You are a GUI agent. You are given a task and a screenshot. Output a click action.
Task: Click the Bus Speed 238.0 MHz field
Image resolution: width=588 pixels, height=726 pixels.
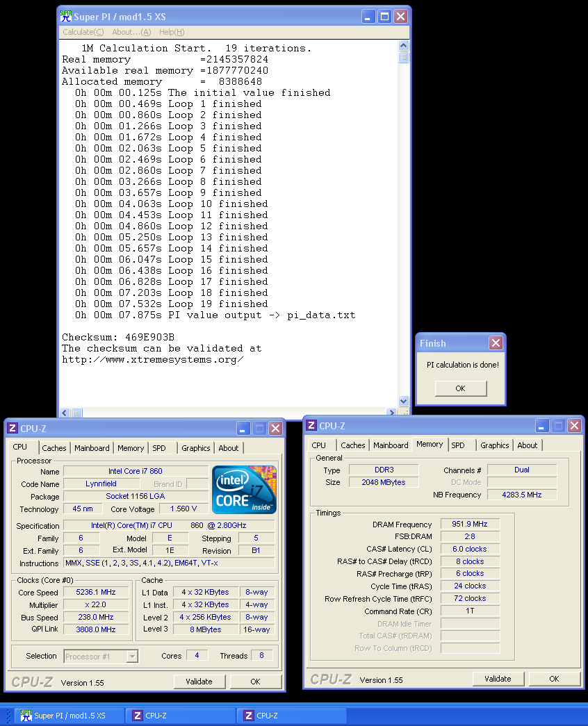pos(96,617)
